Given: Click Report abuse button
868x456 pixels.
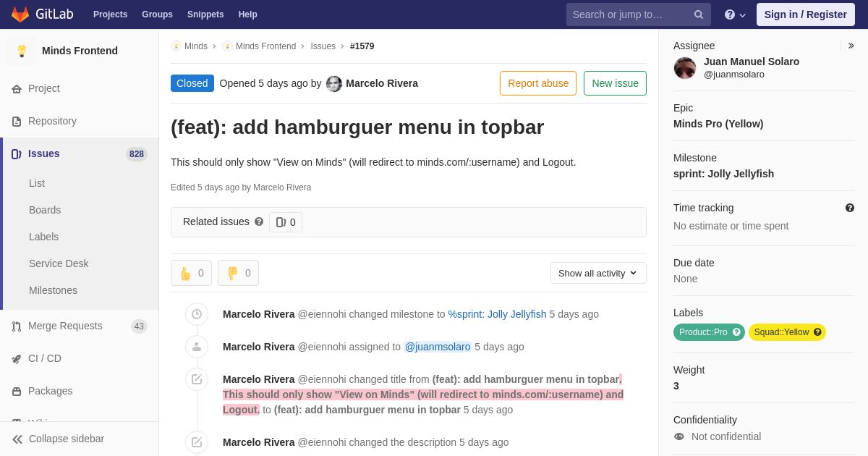Looking at the screenshot, I should pos(538,83).
